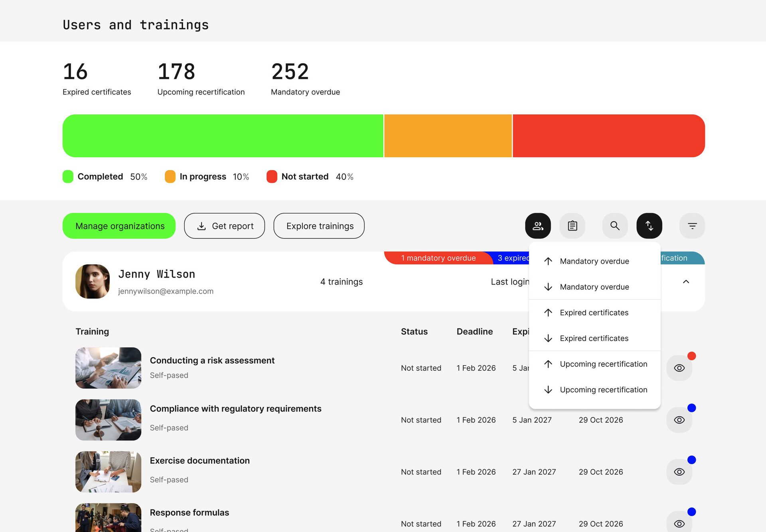Open Explore trainings
The width and height of the screenshot is (766, 532).
[x=319, y=226]
